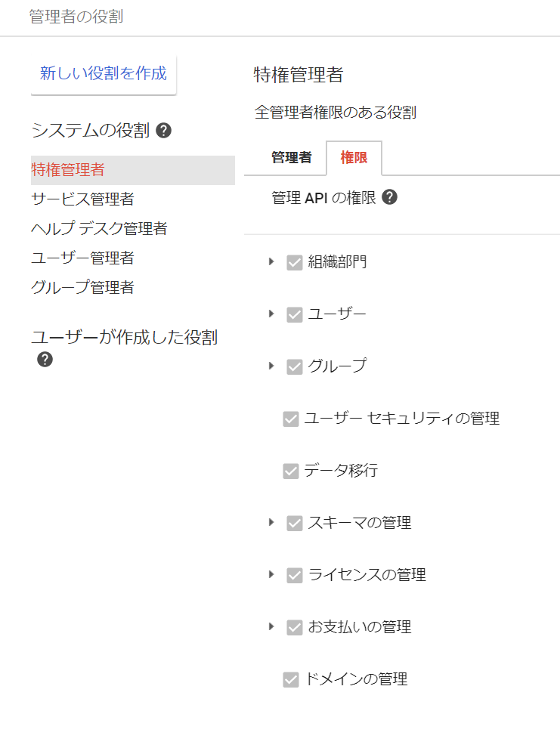The width and height of the screenshot is (560, 748).
Task: Expand the 組織部門 permission tree
Action: (x=271, y=261)
